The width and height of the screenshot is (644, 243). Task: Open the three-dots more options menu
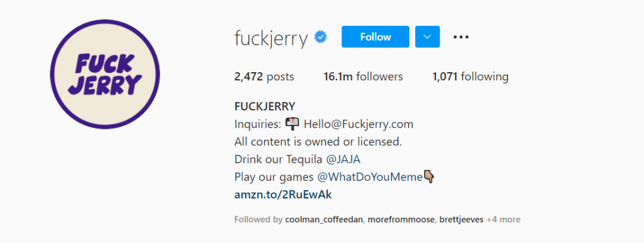(x=461, y=37)
